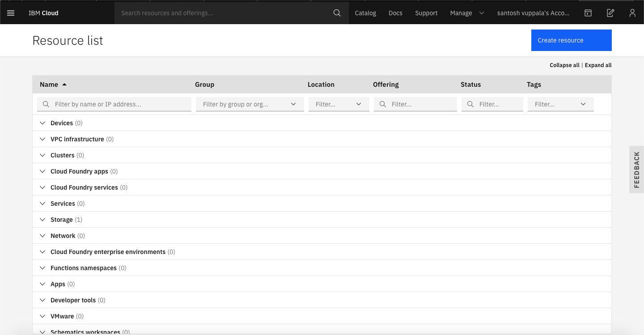644x335 pixels.
Task: Open the FEEDBACK side tab
Action: (636, 170)
